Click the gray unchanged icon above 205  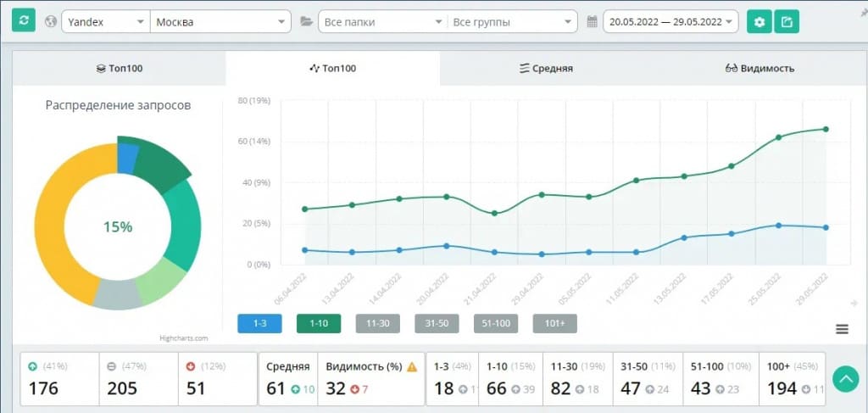(111, 366)
